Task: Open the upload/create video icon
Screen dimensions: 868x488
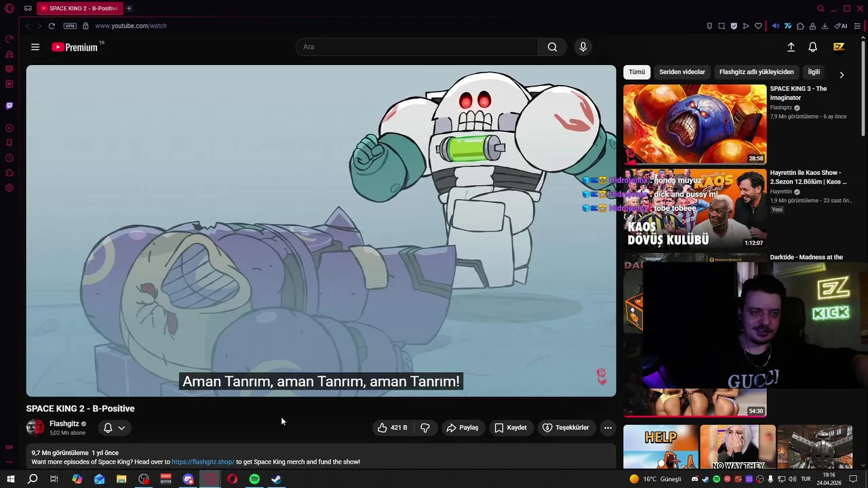Action: [791, 47]
